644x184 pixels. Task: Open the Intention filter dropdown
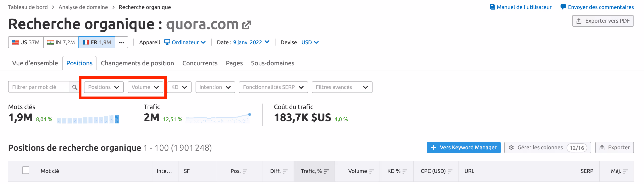click(215, 87)
